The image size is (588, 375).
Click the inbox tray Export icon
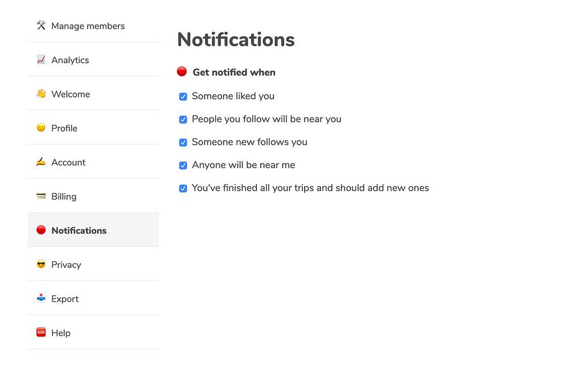tap(41, 298)
